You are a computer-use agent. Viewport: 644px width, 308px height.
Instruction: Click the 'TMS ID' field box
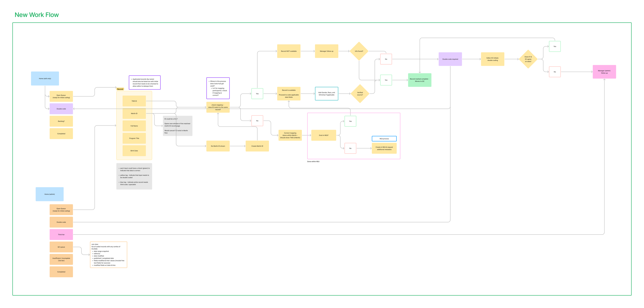point(134,101)
